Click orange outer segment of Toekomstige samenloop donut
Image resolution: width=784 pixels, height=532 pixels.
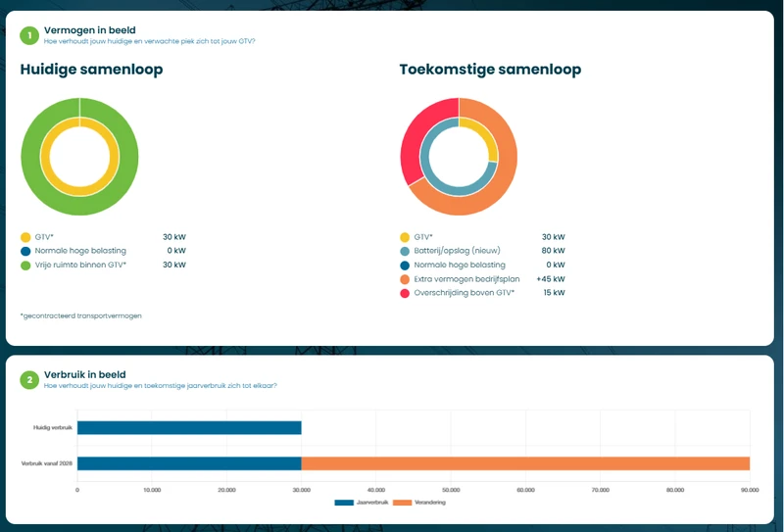(503, 180)
